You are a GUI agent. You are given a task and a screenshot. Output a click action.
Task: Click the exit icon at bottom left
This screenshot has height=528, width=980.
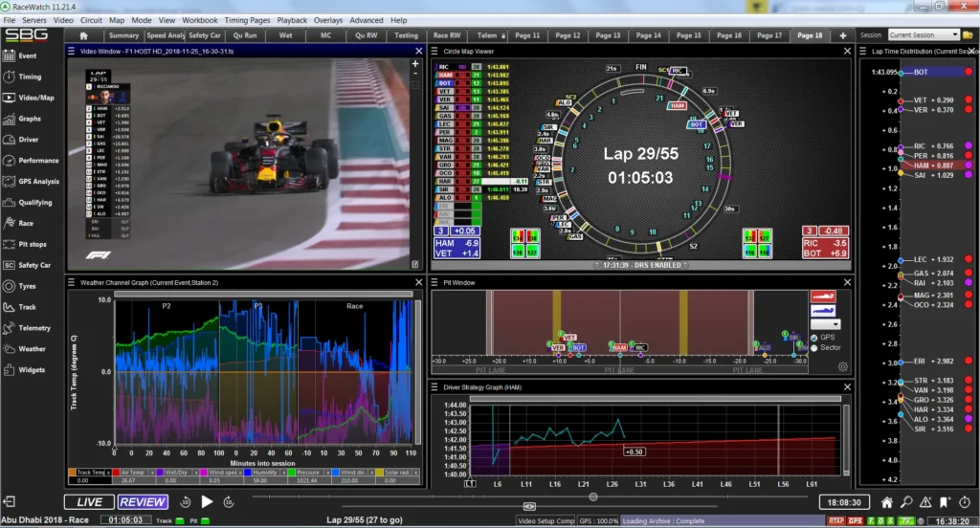pos(9,502)
